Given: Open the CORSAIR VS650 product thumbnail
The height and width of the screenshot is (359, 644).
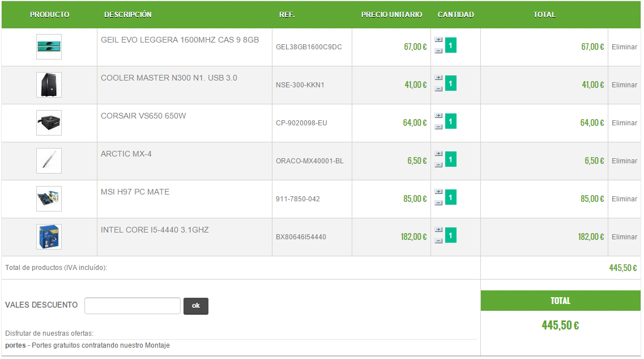Looking at the screenshot, I should click(49, 123).
